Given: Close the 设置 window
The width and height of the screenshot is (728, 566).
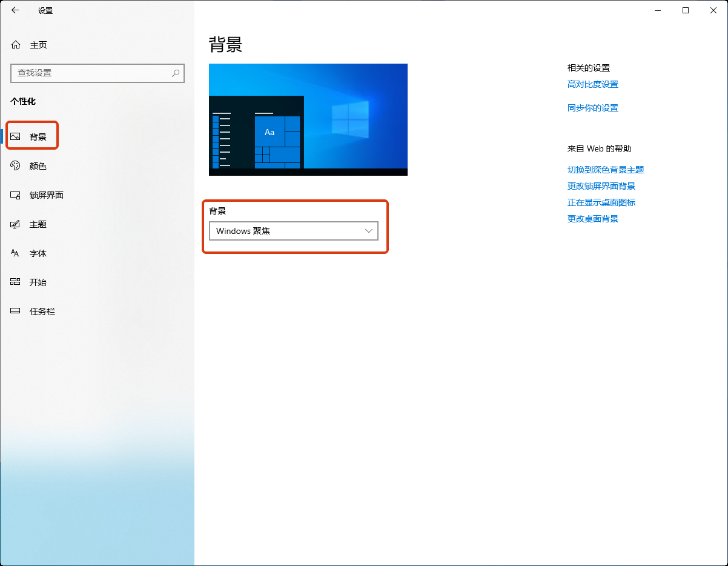Looking at the screenshot, I should (713, 10).
